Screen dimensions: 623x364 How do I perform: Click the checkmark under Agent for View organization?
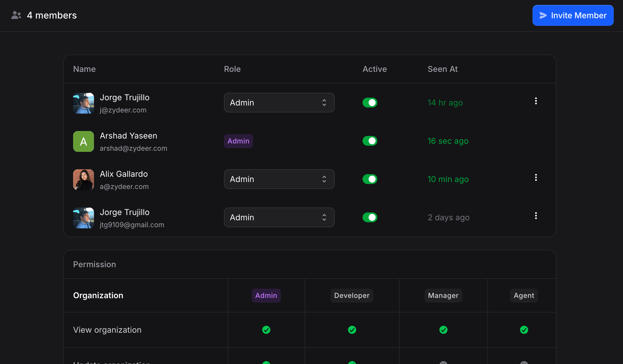click(524, 330)
